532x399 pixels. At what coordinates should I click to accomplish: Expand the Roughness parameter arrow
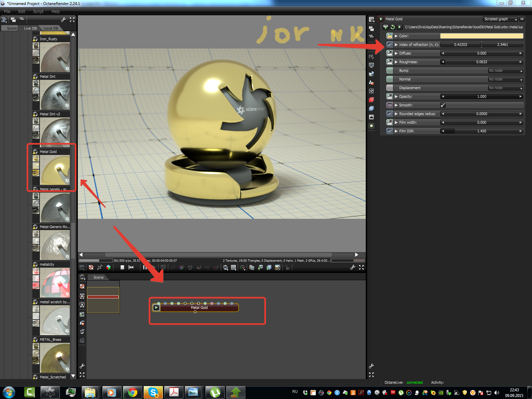click(396, 62)
